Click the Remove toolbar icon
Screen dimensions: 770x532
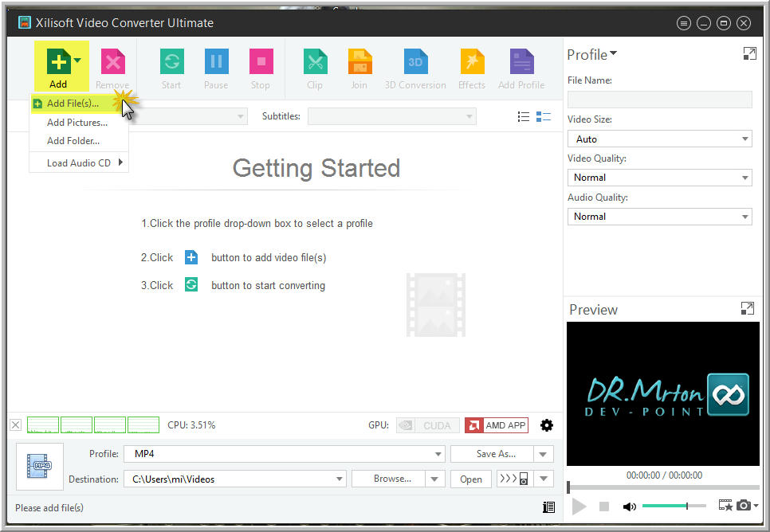pyautogui.click(x=113, y=62)
